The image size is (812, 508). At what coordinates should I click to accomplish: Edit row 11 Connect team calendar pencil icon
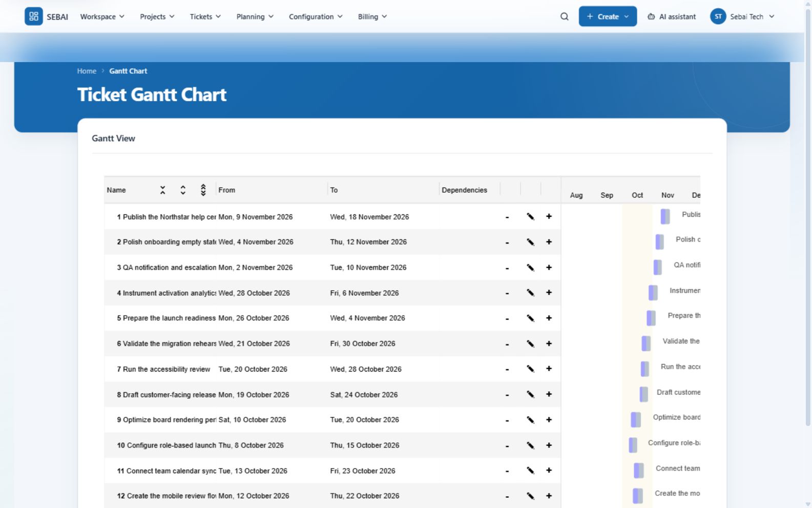(x=531, y=471)
